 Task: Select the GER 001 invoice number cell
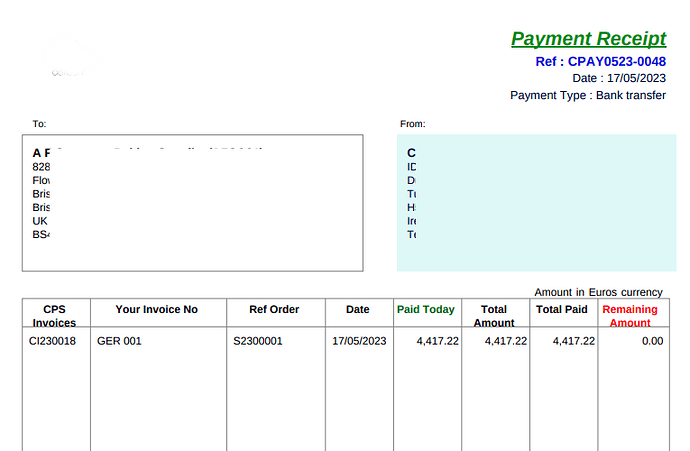[119, 341]
